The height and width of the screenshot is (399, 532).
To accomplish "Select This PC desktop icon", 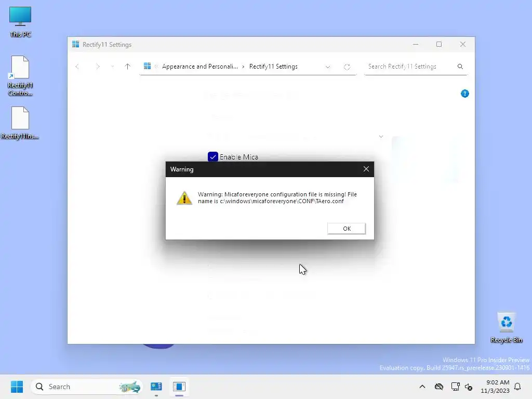I will [20, 22].
